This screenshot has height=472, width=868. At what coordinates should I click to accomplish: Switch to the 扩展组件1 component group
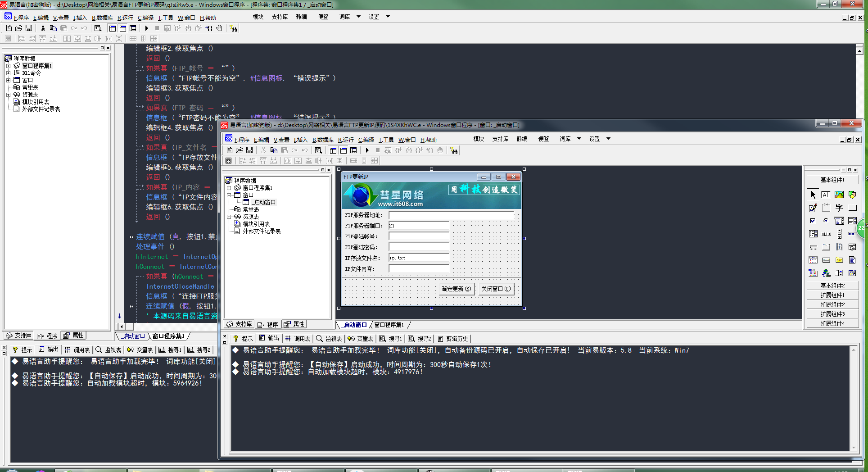click(x=832, y=295)
